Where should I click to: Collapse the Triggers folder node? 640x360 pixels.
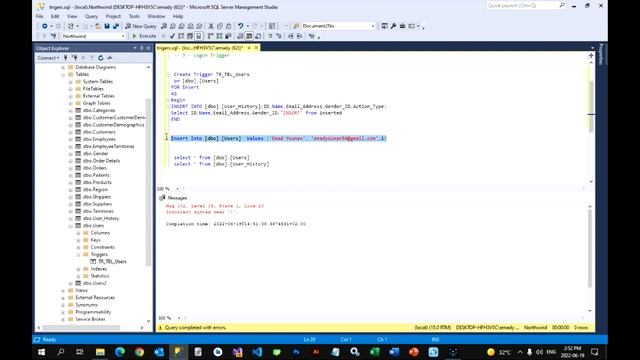coord(78,254)
